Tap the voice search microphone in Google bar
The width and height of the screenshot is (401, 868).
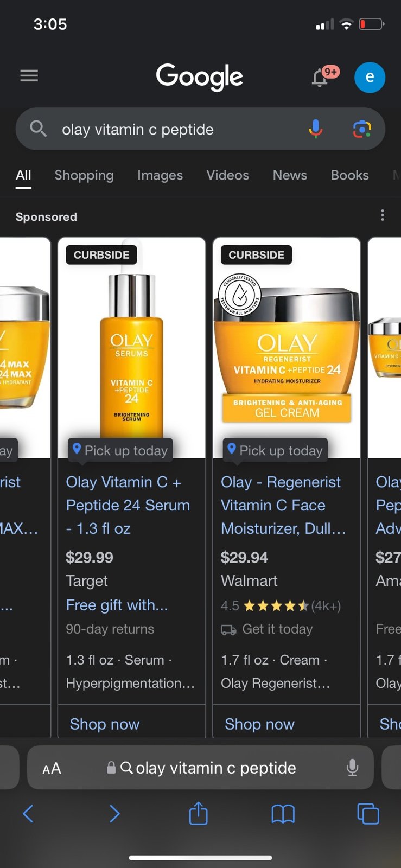point(316,129)
